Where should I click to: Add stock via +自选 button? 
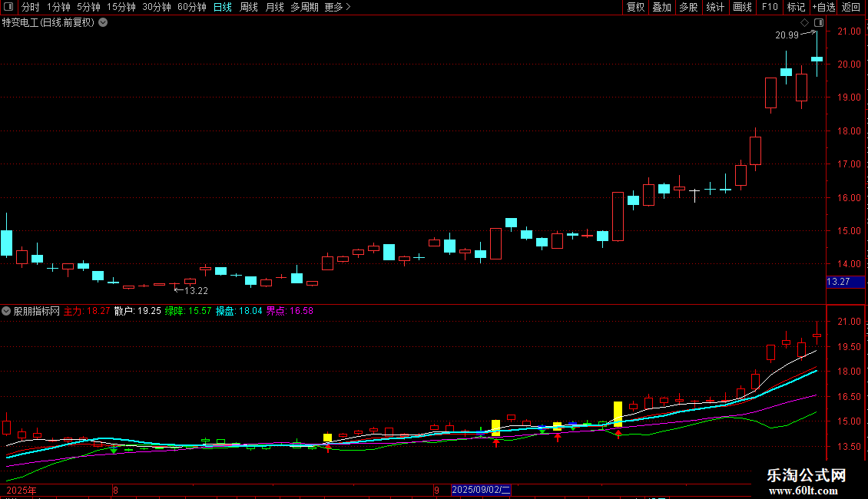[823, 7]
